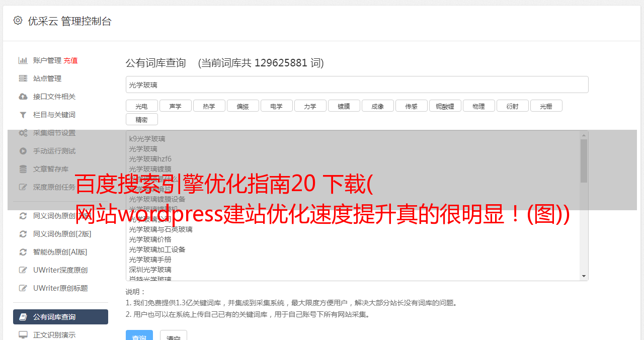This screenshot has height=340, width=644.
Task: Open UWriter原创标题 menu item
Action: coord(60,288)
